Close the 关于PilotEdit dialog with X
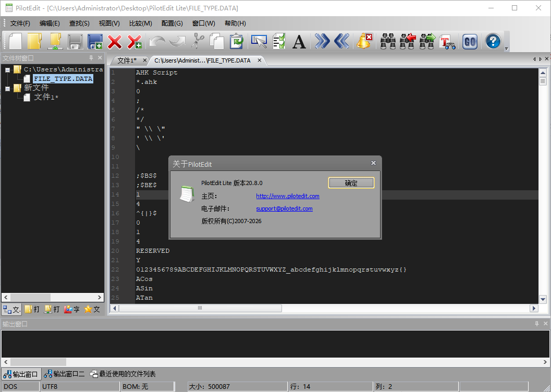This screenshot has width=551, height=392. coord(373,163)
